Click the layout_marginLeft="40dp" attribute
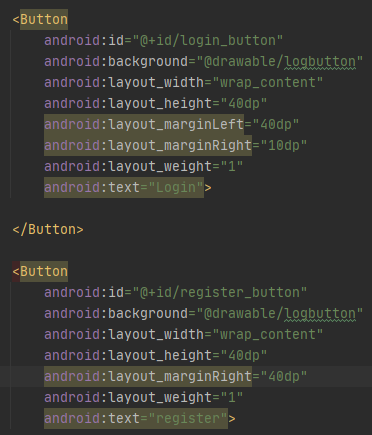This screenshot has width=372, height=435. [x=172, y=125]
